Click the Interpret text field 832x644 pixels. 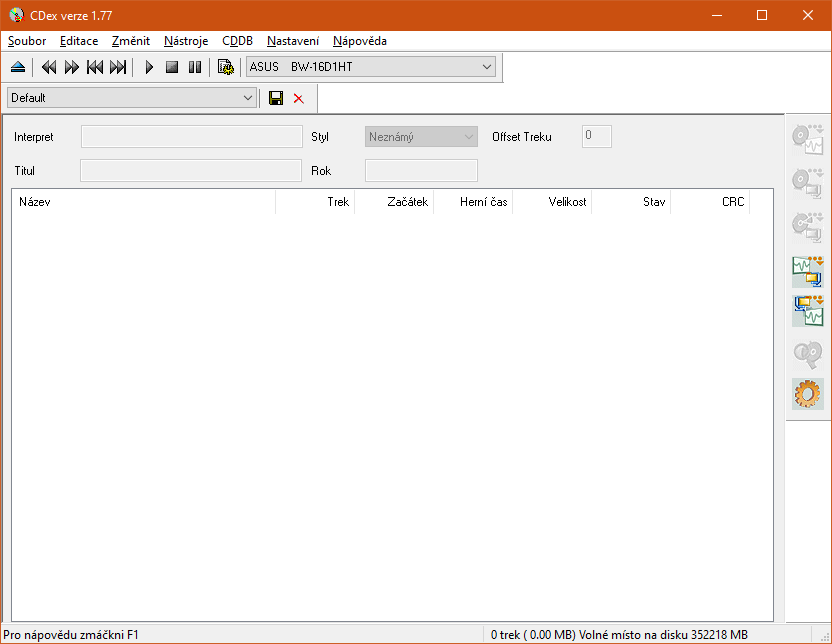(191, 137)
